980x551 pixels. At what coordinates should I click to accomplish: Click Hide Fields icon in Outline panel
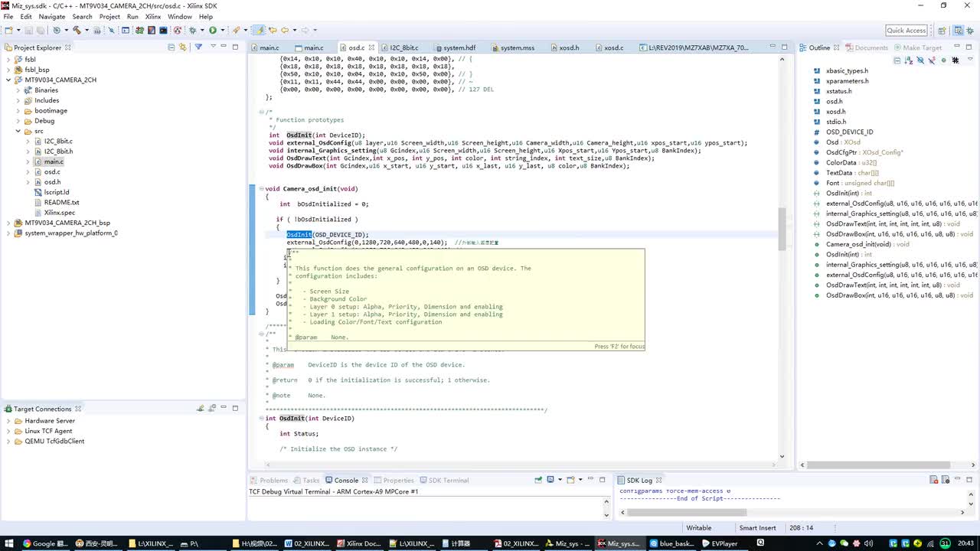pos(920,60)
